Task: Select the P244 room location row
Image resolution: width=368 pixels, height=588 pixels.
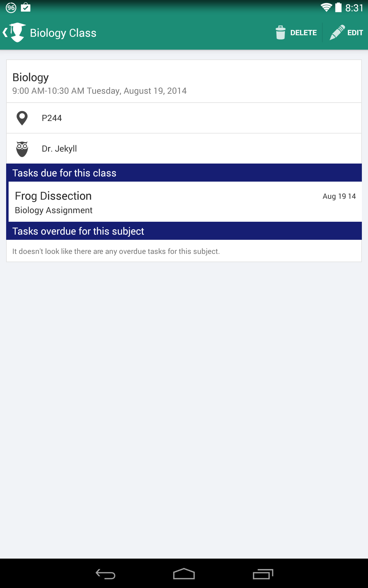Action: coord(184,118)
